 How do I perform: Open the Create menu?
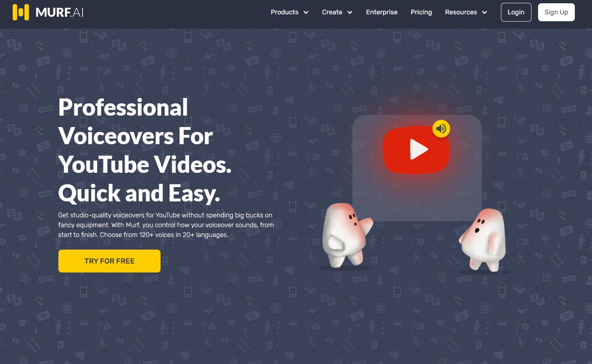[x=332, y=12]
